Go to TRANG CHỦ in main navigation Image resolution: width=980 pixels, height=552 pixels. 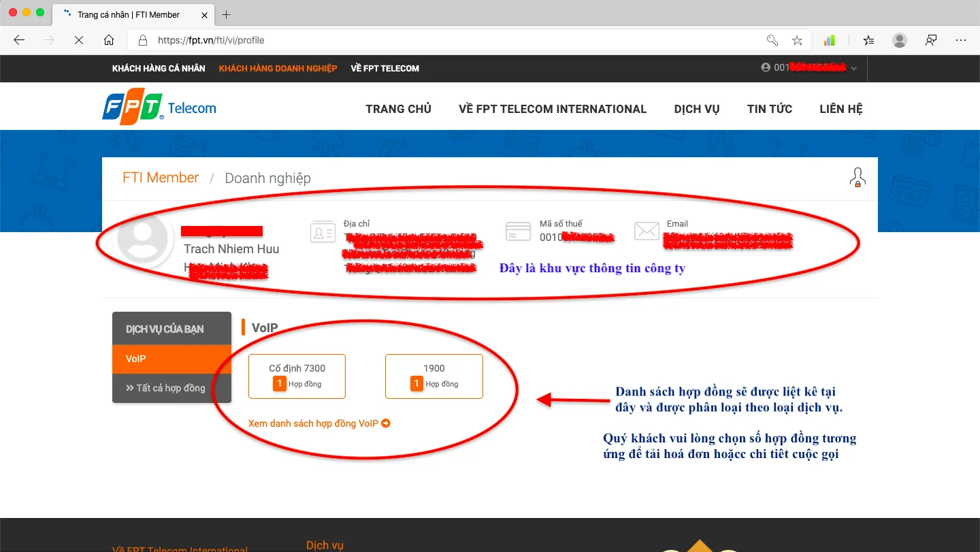(398, 109)
